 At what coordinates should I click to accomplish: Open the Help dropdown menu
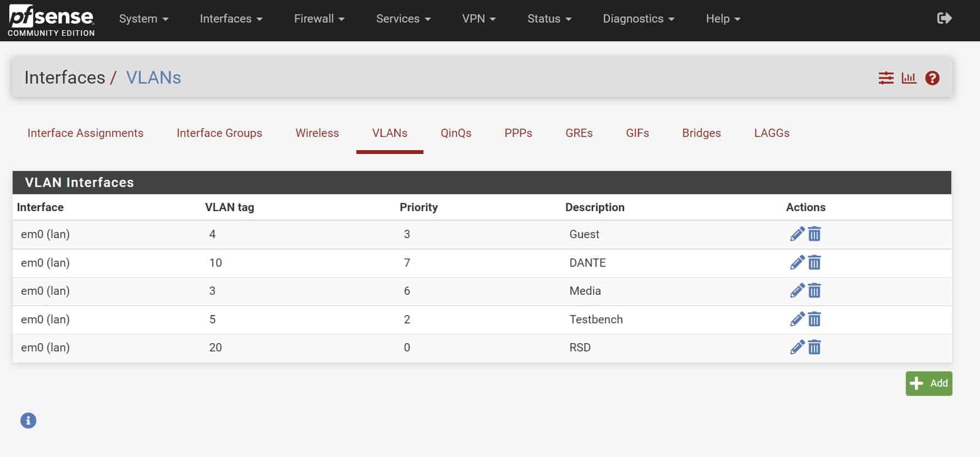pos(723,19)
